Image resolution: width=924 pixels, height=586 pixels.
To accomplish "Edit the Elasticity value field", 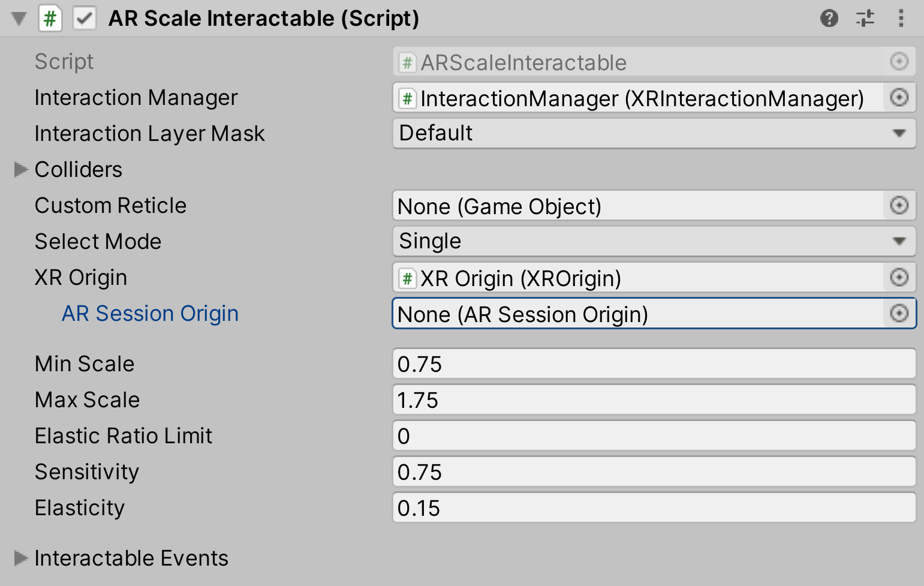I will click(x=654, y=507).
